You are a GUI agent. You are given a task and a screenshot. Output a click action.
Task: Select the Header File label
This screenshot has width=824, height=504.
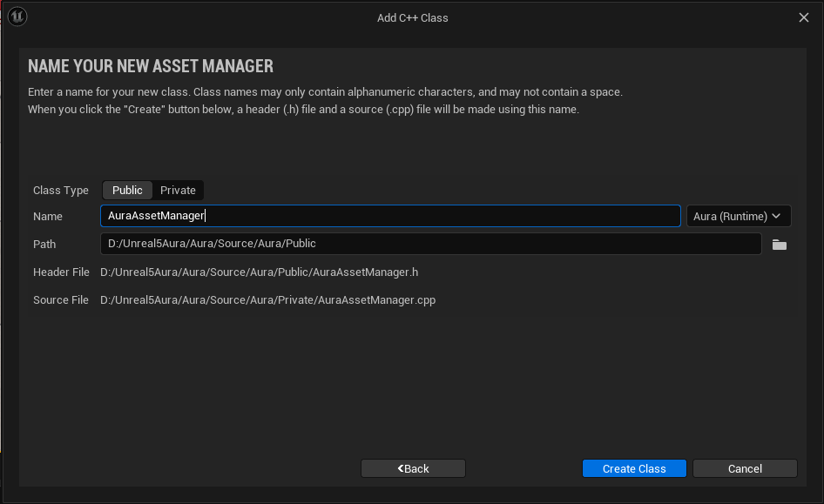point(61,272)
